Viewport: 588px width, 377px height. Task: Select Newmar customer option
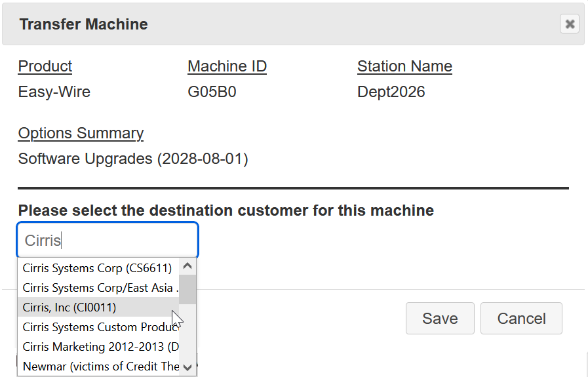point(98,366)
